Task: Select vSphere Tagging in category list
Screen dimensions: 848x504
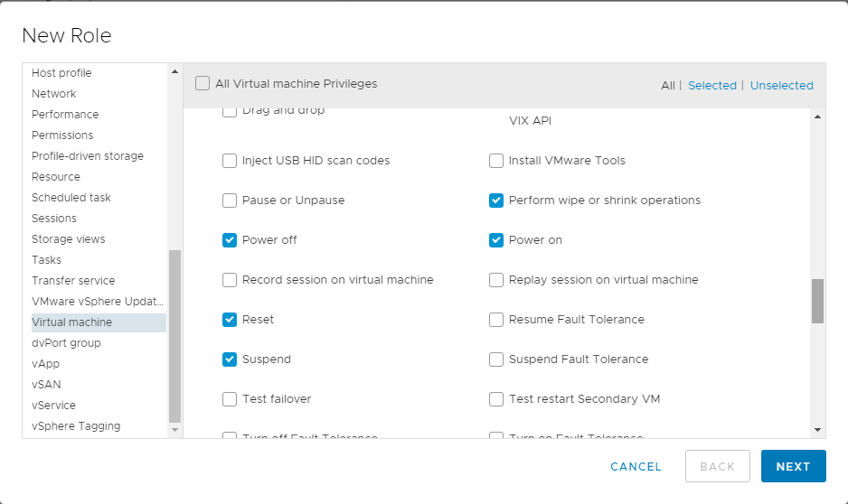Action: point(76,426)
